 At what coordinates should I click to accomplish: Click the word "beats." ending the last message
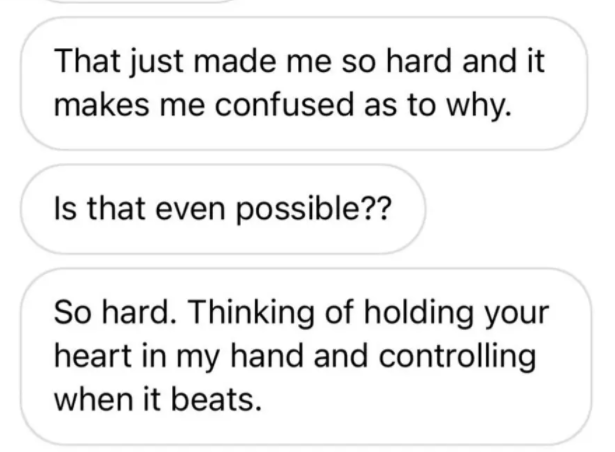(x=221, y=400)
